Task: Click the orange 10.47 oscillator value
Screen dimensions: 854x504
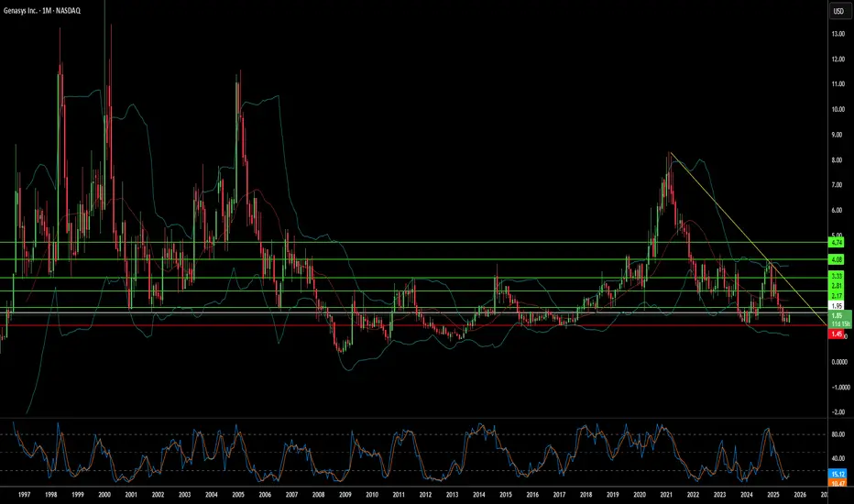Action: [x=838, y=483]
